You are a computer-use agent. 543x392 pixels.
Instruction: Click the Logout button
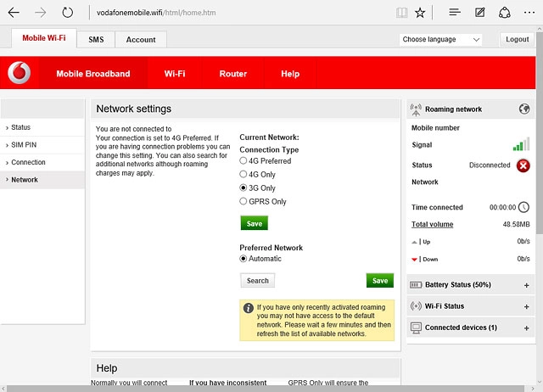517,40
